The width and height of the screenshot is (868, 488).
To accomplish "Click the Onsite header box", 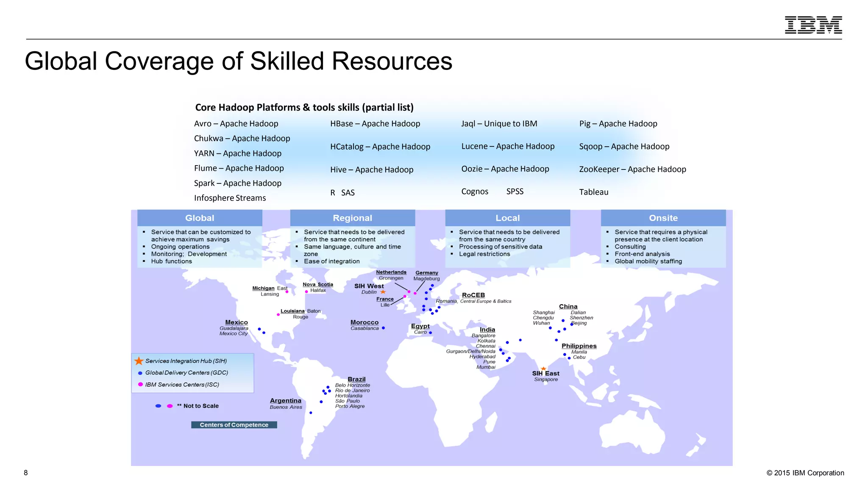I will coord(663,218).
